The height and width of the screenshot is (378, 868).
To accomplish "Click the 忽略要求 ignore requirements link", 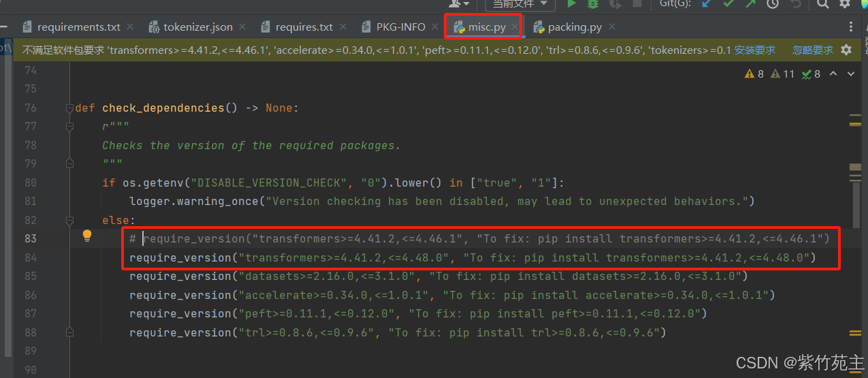I will point(813,50).
